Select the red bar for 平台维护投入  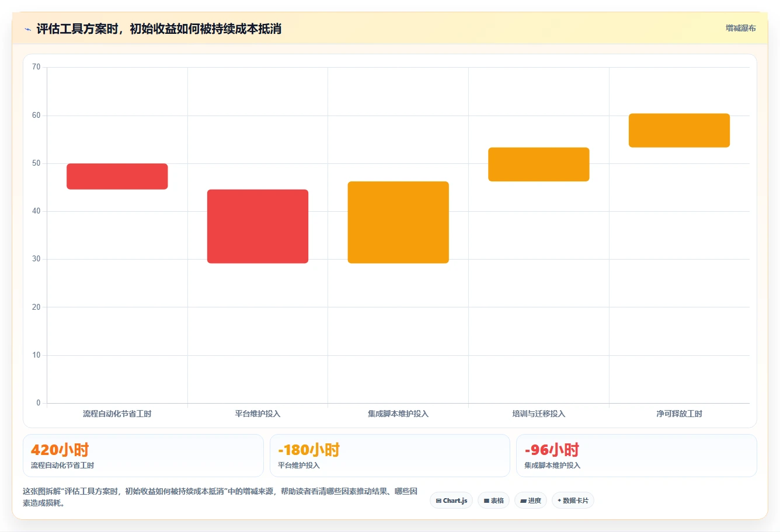tap(257, 226)
